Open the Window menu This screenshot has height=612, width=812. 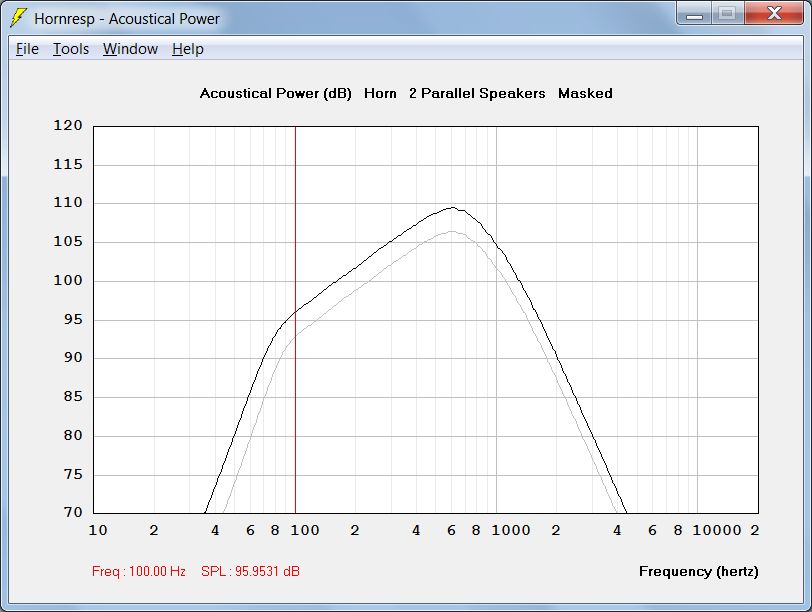point(130,49)
